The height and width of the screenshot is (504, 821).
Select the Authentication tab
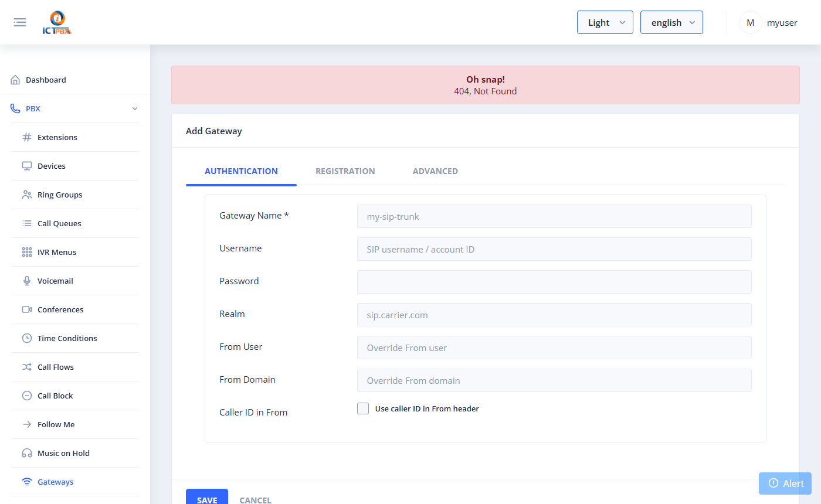click(241, 171)
